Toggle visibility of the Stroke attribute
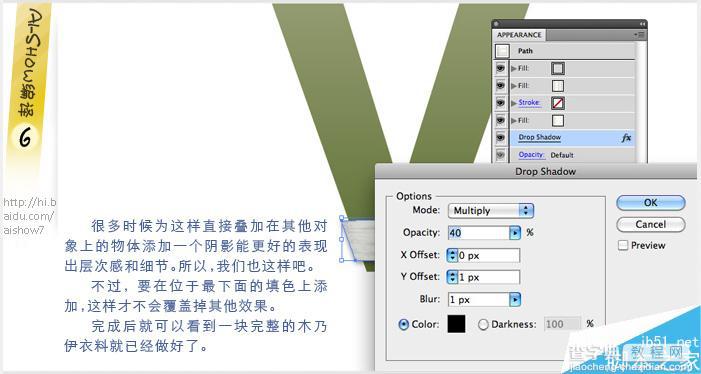The width and height of the screenshot is (701, 374). click(x=500, y=103)
